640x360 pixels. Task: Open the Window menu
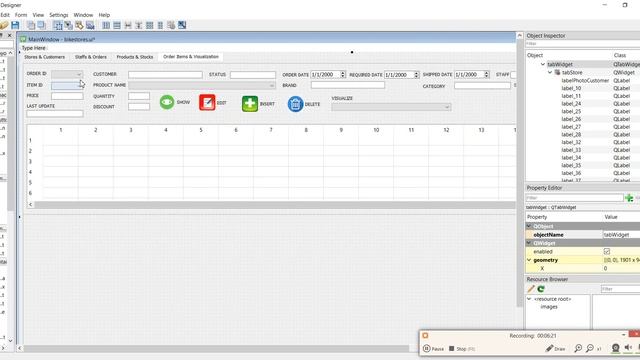pyautogui.click(x=83, y=15)
